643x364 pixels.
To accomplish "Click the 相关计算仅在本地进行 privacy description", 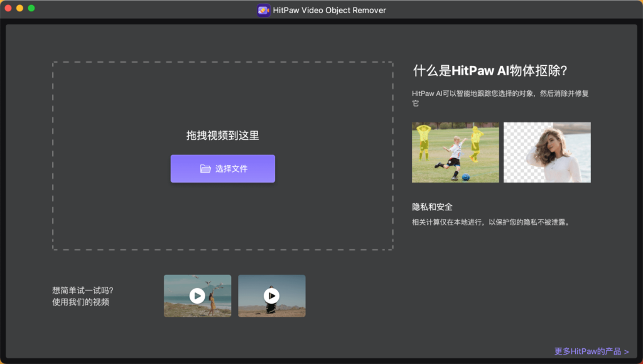I will (x=491, y=222).
